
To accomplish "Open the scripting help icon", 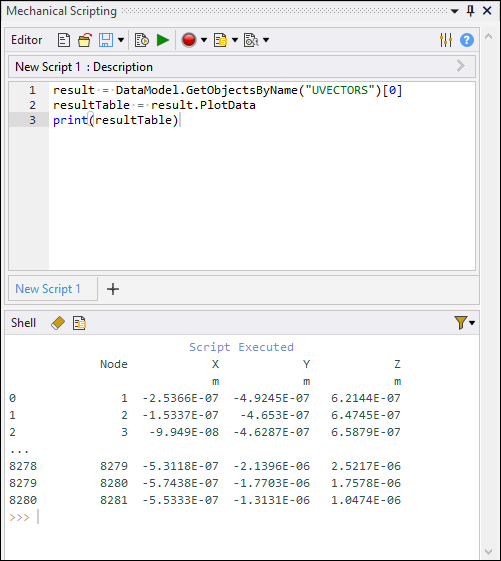I will coord(467,40).
